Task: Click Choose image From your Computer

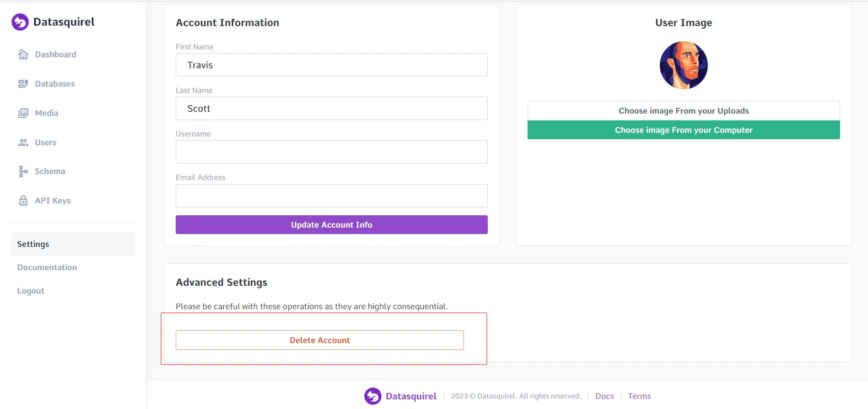Action: click(x=684, y=130)
